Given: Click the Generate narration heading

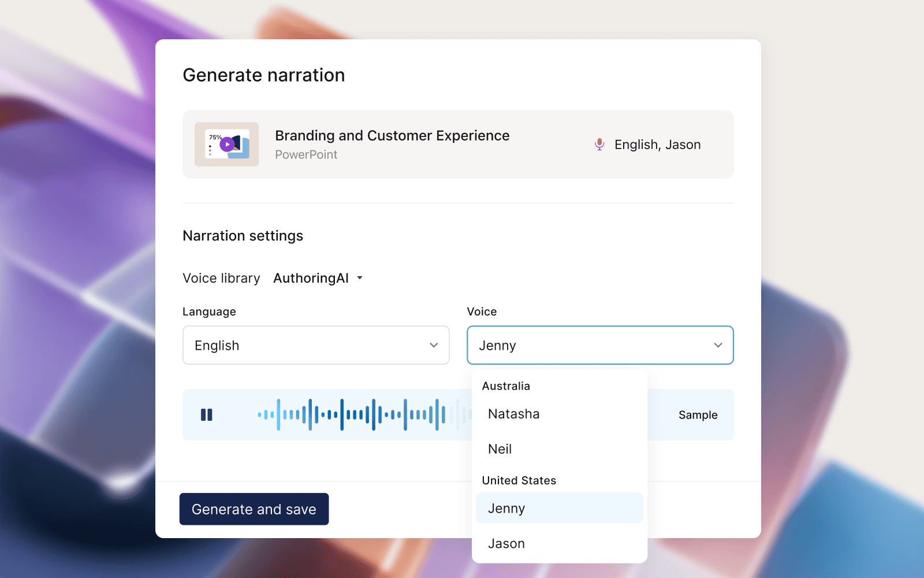Looking at the screenshot, I should click(x=263, y=75).
